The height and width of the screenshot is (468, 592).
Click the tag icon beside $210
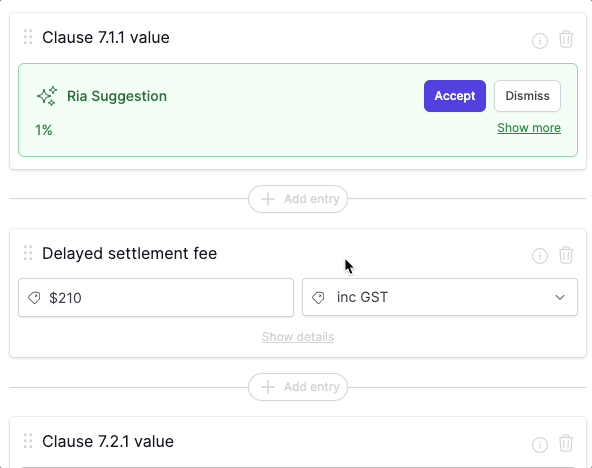coord(34,298)
